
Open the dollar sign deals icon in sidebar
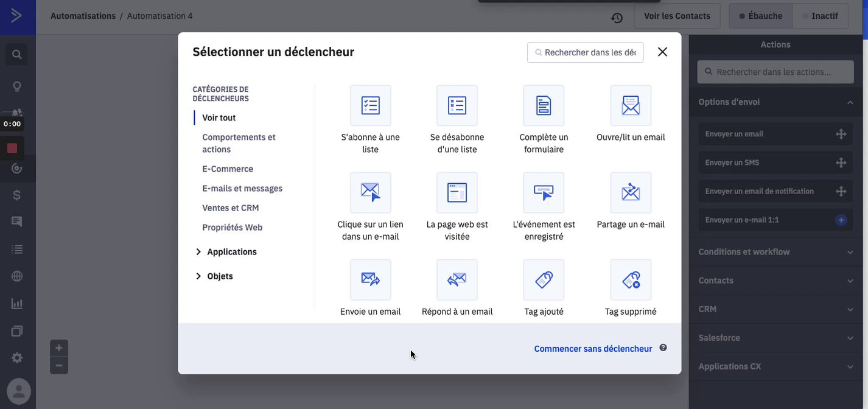pyautogui.click(x=17, y=195)
